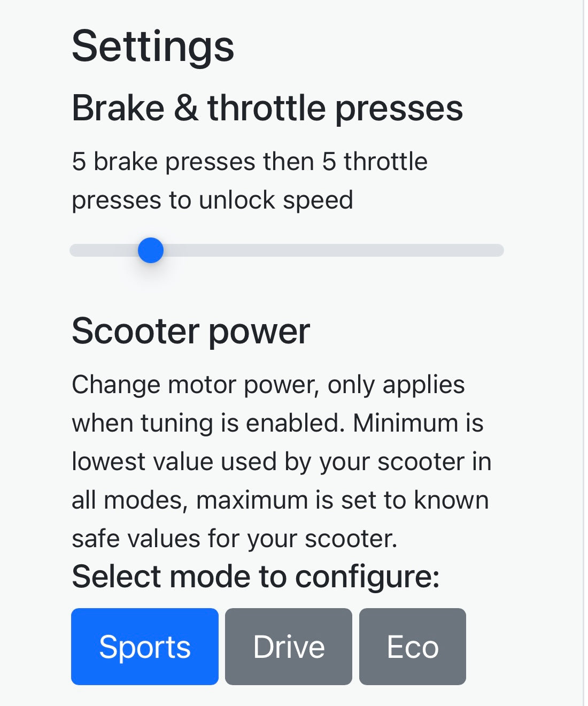588x706 pixels.
Task: Choose Drive as the mode to configure
Action: 288,646
